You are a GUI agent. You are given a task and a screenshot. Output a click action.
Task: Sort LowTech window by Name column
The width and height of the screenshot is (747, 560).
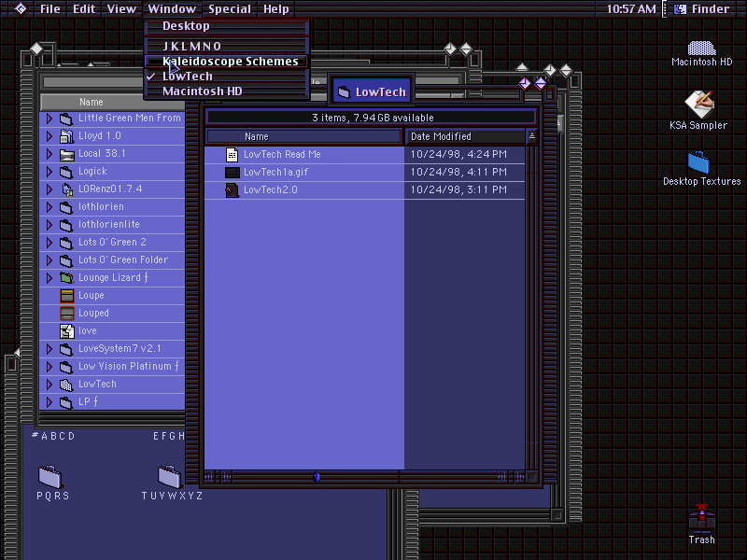[x=304, y=136]
